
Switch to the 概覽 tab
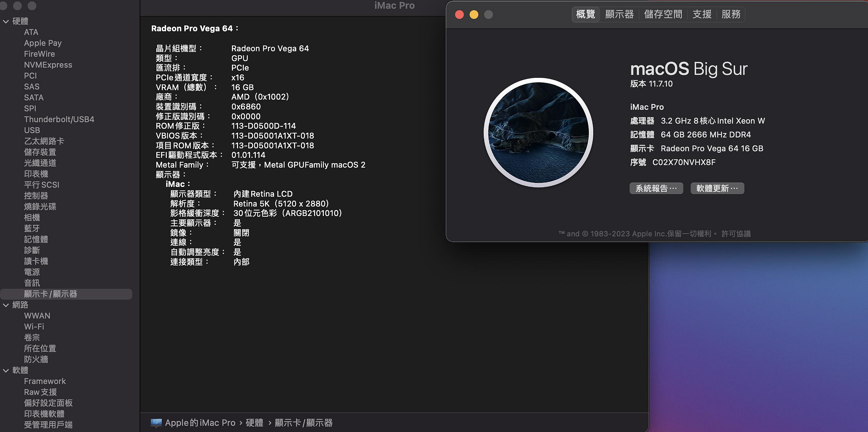[x=586, y=14]
